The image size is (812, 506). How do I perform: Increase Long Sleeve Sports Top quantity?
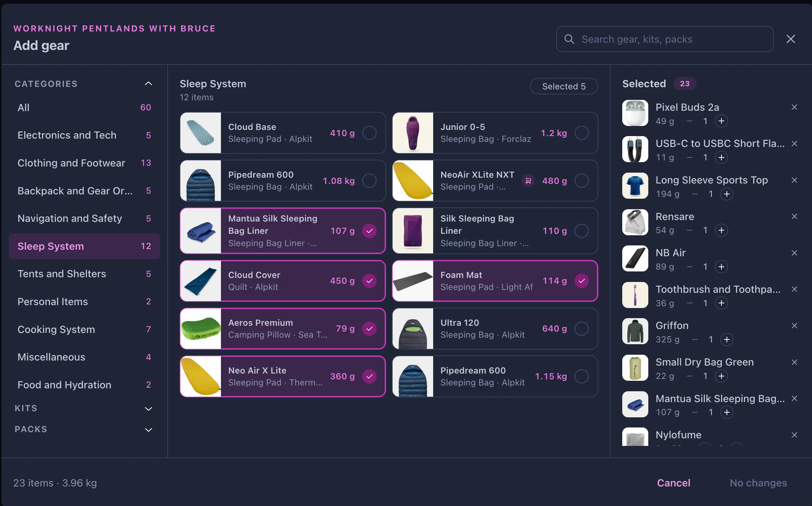click(x=727, y=194)
